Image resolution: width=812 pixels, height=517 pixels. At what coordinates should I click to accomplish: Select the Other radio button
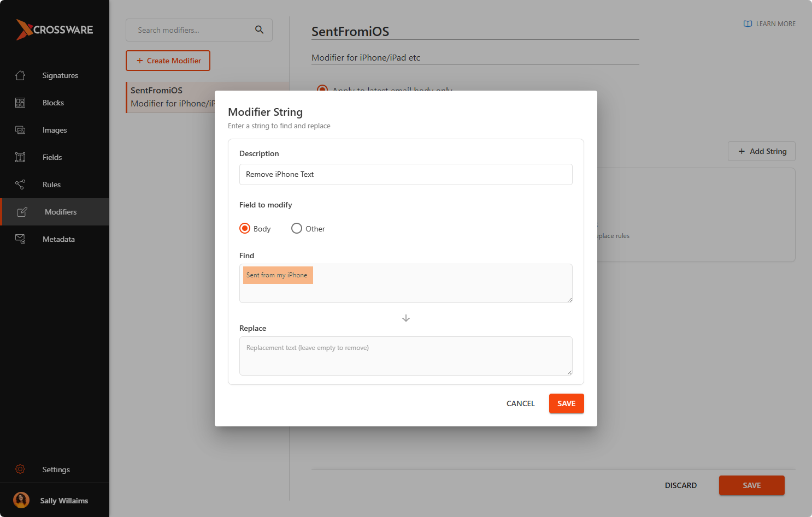click(297, 228)
